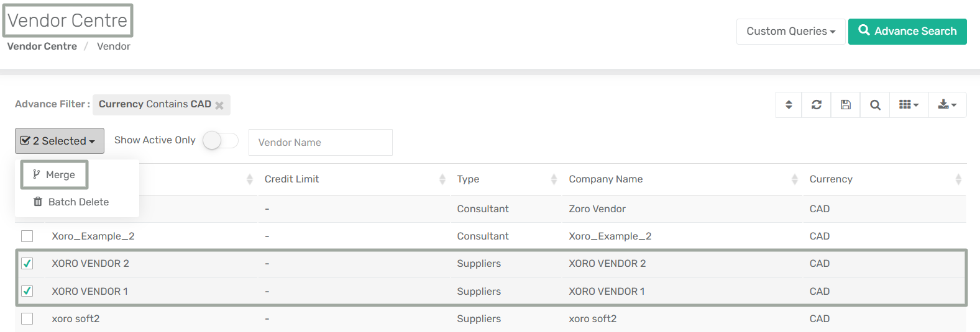980x332 pixels.
Task: Open the Custom Queries dropdown
Action: point(790,32)
